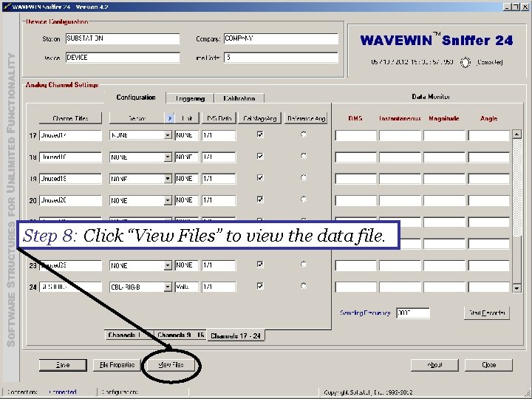
Task: Open the Sensor dropdown for channel 20
Action: coord(168,200)
